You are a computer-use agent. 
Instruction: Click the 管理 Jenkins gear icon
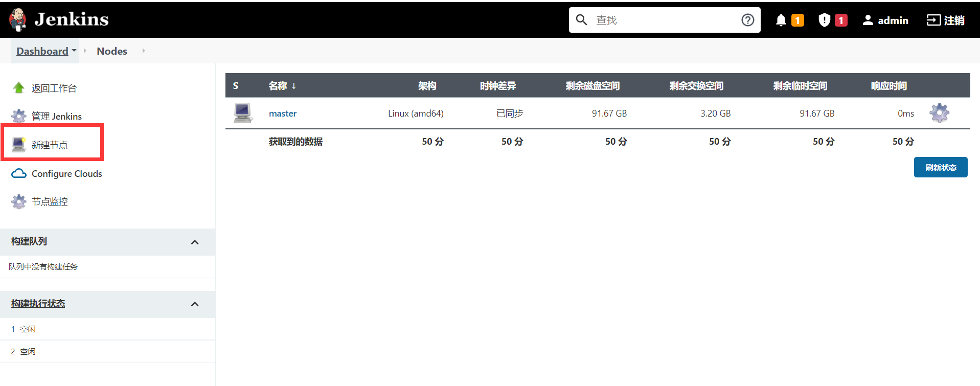click(19, 116)
